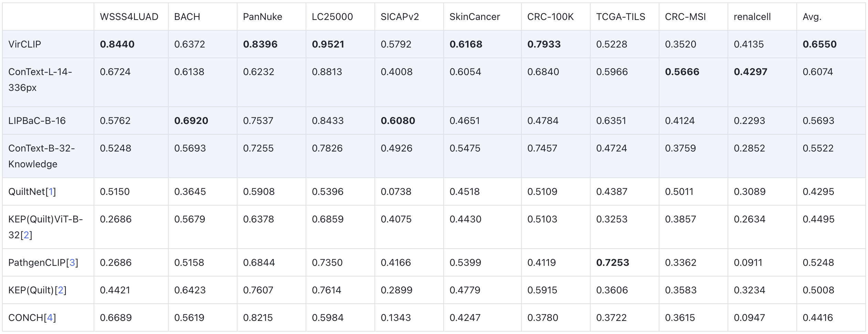This screenshot has height=334, width=868.
Task: Open reference 2 in the KEP(Quilt) row
Action: click(61, 290)
